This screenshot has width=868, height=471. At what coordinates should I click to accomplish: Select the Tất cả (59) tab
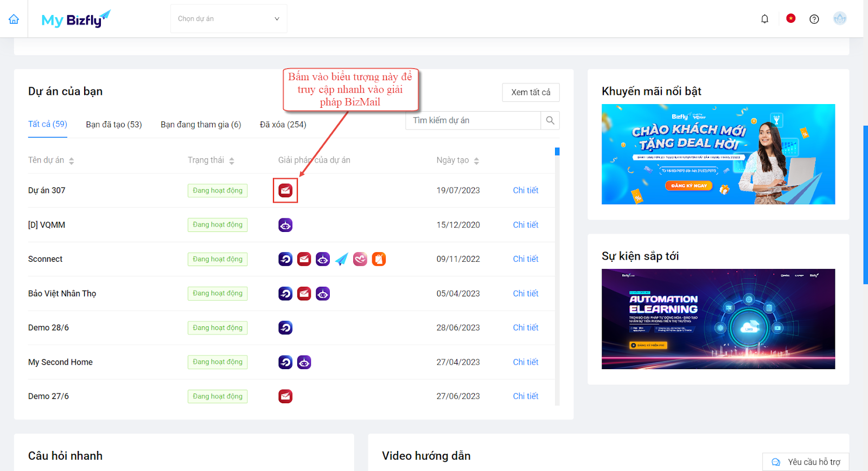pyautogui.click(x=48, y=124)
